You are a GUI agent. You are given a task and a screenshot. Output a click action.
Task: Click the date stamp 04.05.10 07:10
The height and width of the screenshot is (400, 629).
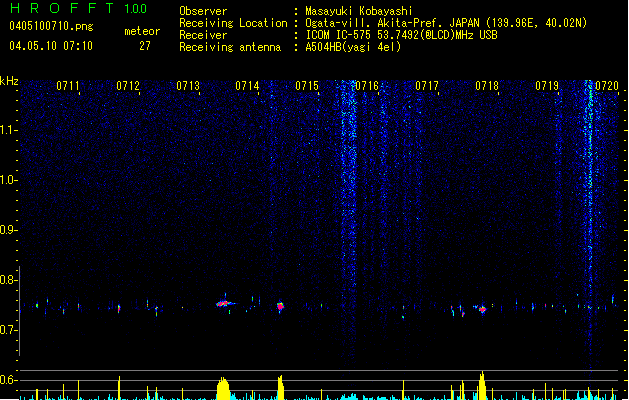[51, 46]
